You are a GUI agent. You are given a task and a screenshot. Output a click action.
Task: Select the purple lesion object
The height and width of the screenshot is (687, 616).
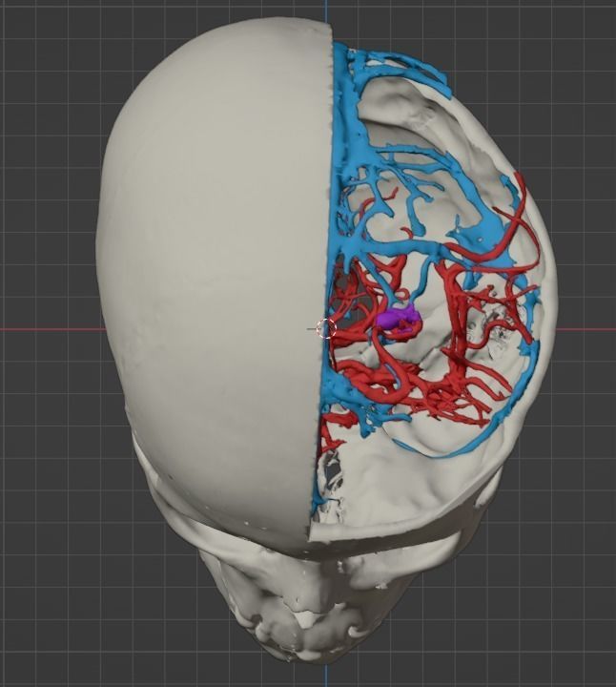pos(397,319)
